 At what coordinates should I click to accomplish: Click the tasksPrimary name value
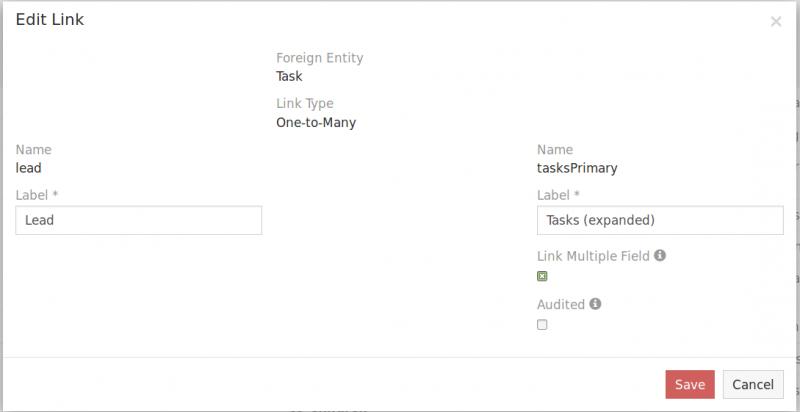tap(577, 168)
